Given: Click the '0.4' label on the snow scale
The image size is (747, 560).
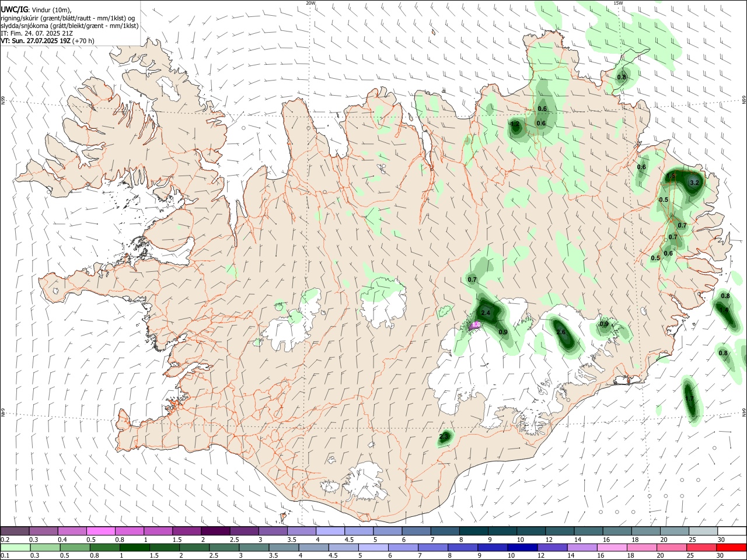Looking at the screenshot, I should [x=62, y=540].
